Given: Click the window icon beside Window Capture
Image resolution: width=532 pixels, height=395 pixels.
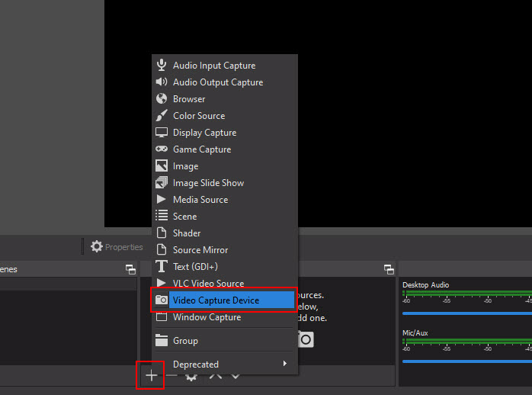Looking at the screenshot, I should point(162,316).
